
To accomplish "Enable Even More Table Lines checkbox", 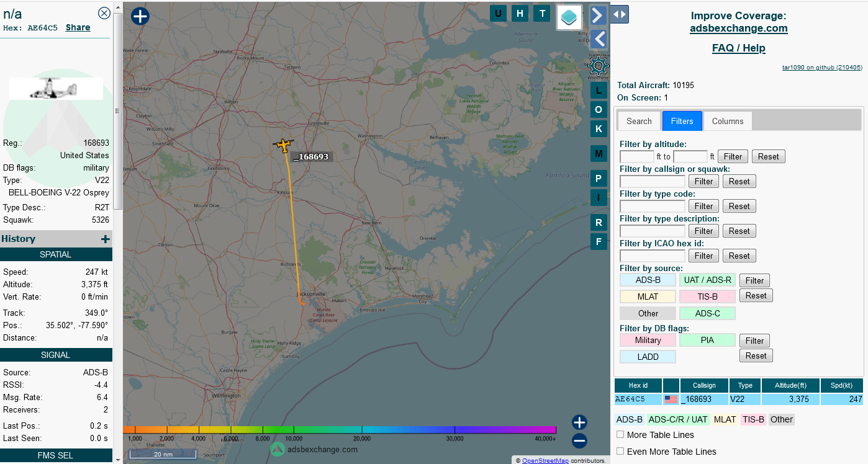I will 620,451.
